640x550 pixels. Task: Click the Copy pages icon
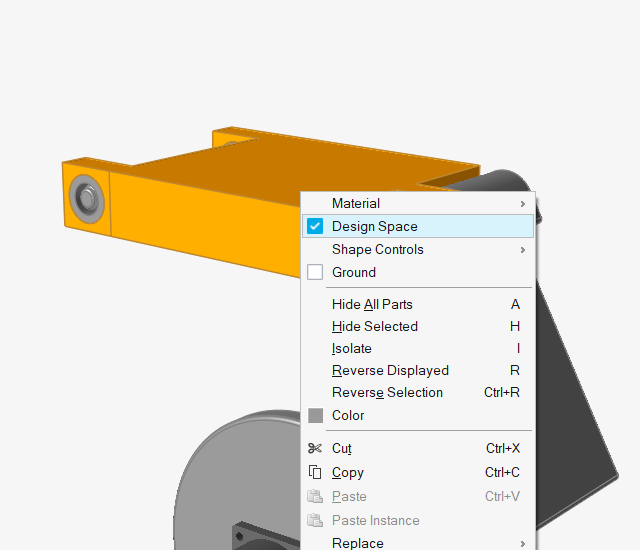(x=315, y=472)
